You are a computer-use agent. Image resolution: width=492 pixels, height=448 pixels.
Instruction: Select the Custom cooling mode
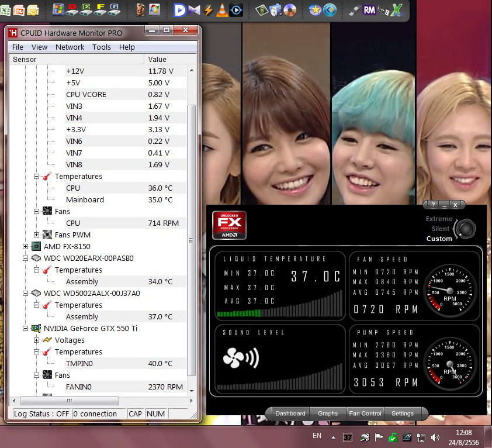pos(439,239)
